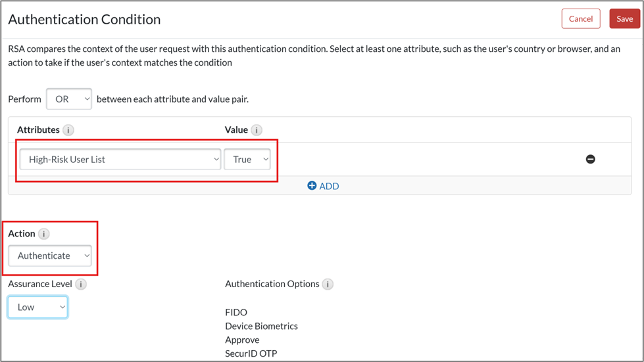
Task: Open the True value dropdown
Action: coord(247,159)
